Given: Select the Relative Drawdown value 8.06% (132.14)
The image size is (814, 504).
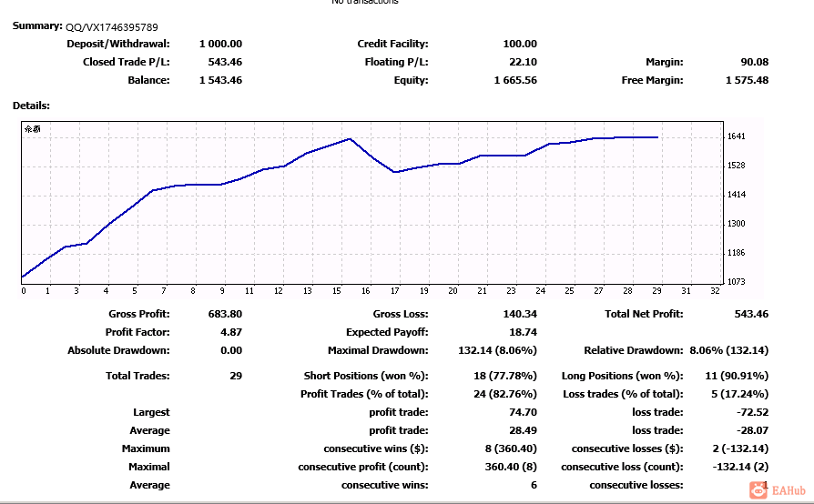Looking at the screenshot, I should click(728, 350).
